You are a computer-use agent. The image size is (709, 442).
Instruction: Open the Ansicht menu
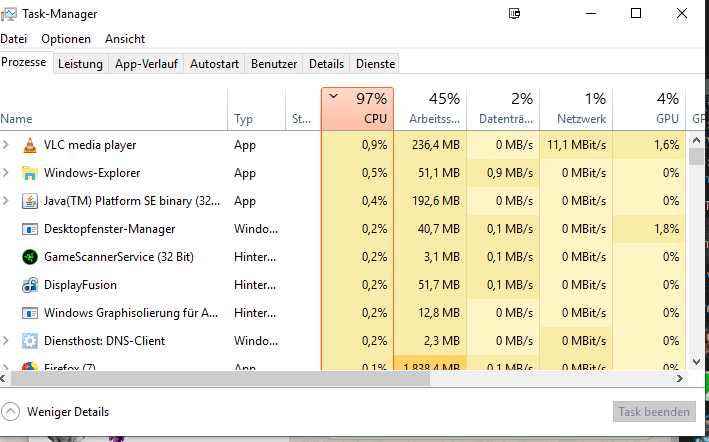(x=125, y=39)
